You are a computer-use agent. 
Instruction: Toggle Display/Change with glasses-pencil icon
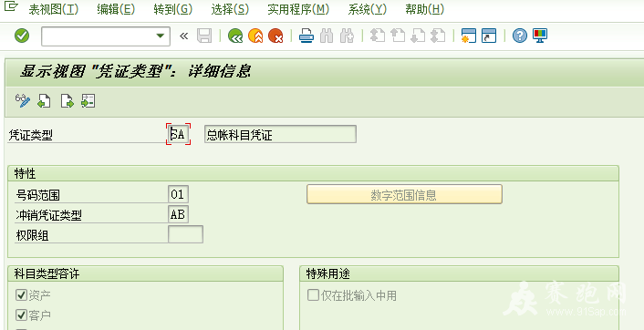pos(23,101)
